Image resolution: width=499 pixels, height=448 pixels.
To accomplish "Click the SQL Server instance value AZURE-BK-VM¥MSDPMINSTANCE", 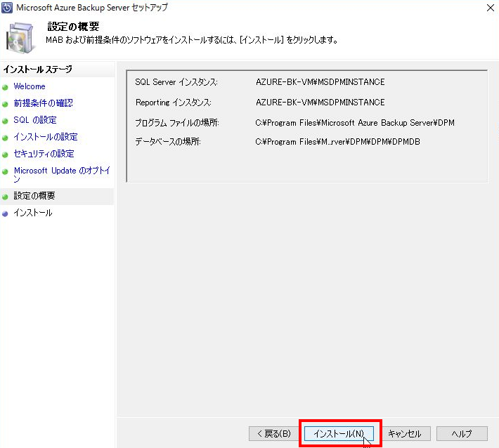I will pos(320,82).
